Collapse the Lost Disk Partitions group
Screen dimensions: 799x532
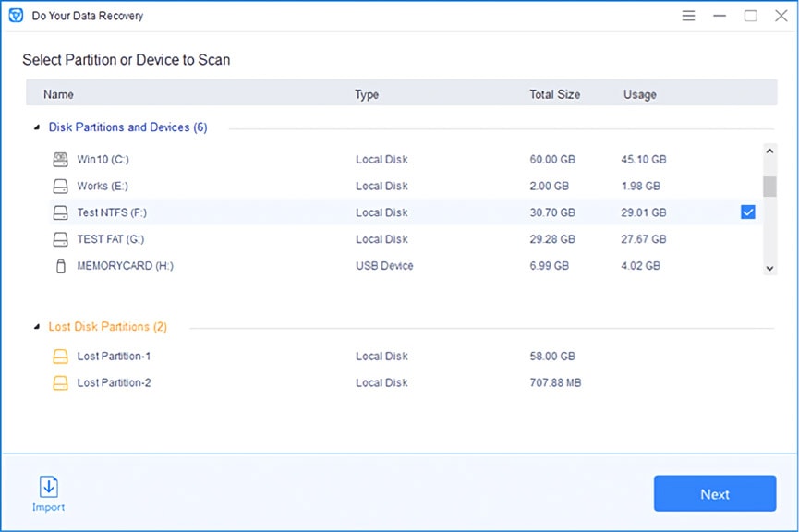37,327
